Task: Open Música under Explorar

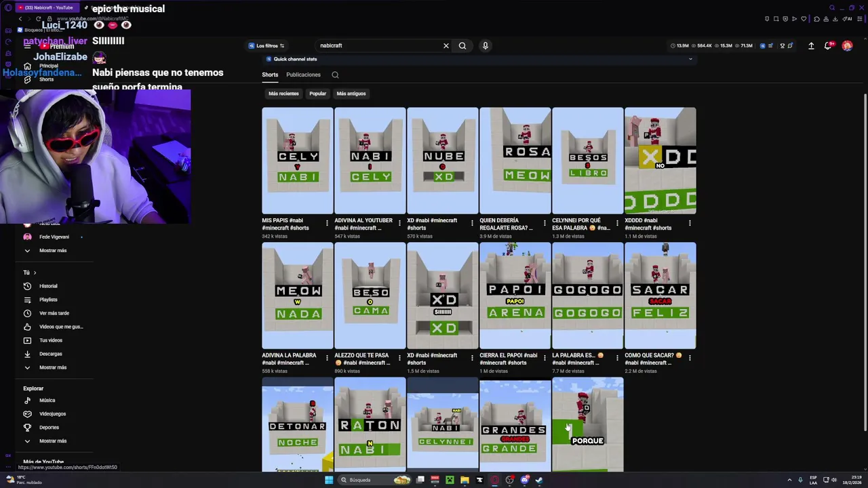Action: coord(46,401)
